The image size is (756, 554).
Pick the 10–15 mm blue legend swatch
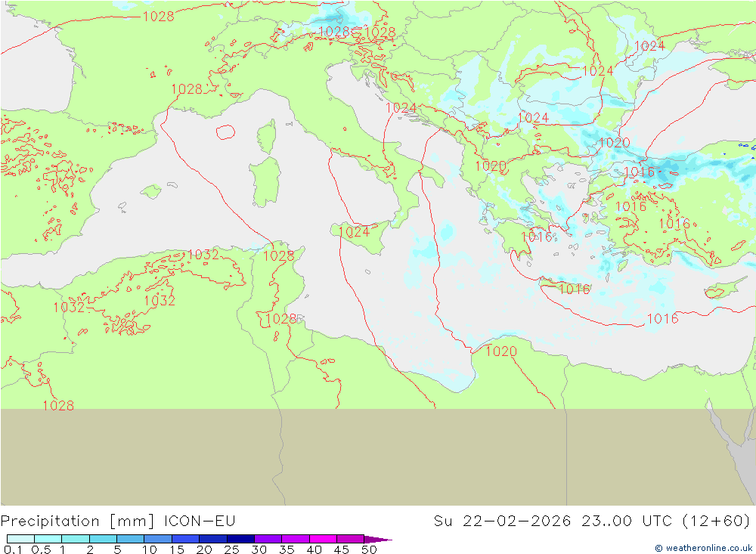(x=158, y=539)
